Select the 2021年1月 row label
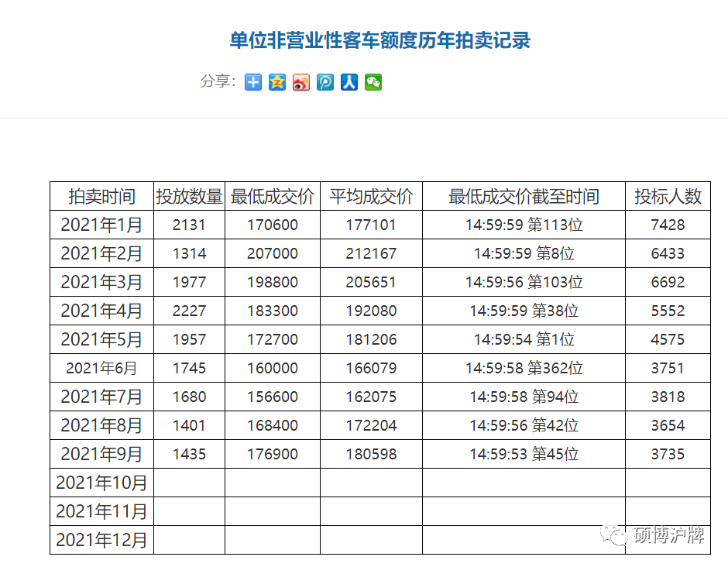728x567 pixels. tap(101, 225)
